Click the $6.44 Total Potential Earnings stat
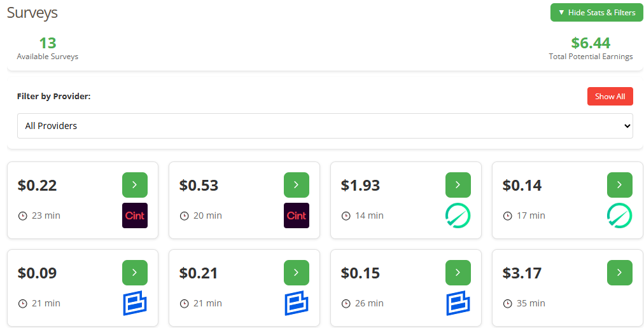The width and height of the screenshot is (644, 328). pyautogui.click(x=591, y=48)
